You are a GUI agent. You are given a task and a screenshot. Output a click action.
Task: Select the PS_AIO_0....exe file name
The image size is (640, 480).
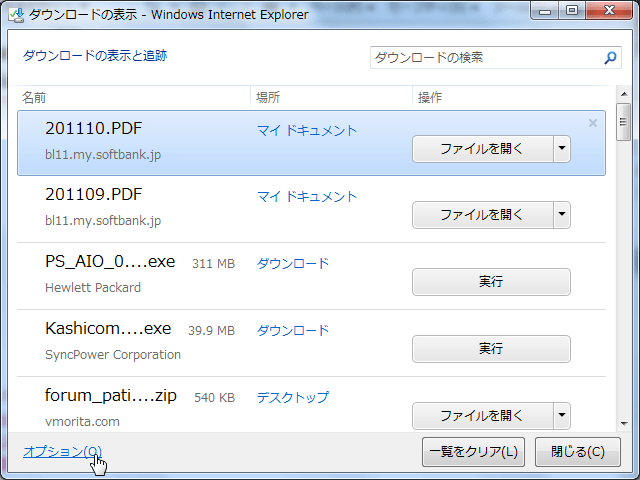point(110,262)
